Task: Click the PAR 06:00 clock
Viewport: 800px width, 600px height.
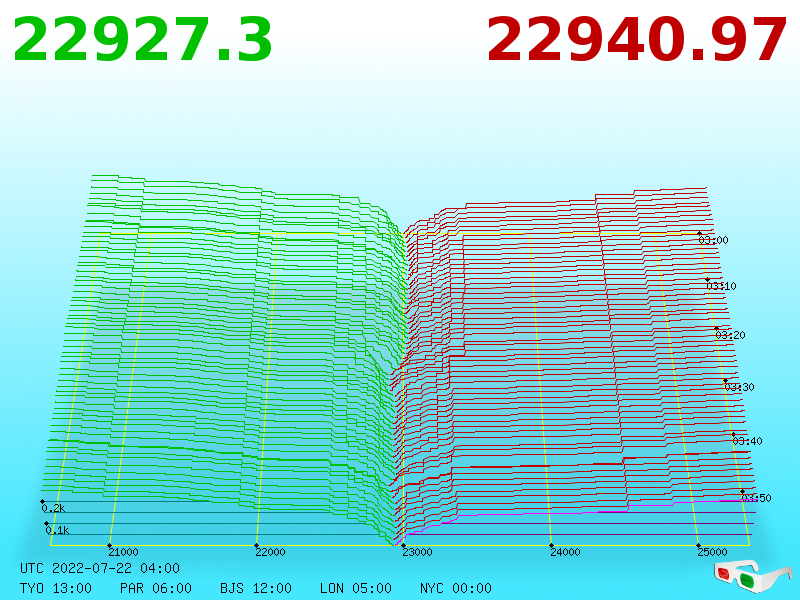Action: coord(156,588)
